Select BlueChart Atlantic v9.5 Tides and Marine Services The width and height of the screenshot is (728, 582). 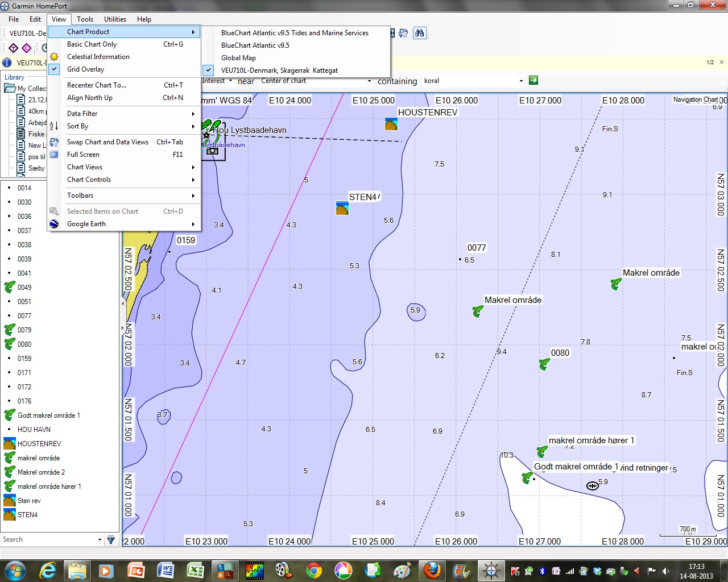pyautogui.click(x=296, y=33)
